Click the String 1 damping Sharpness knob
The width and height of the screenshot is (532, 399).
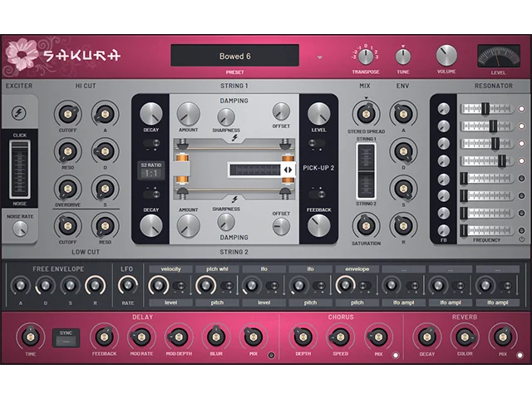(x=226, y=117)
